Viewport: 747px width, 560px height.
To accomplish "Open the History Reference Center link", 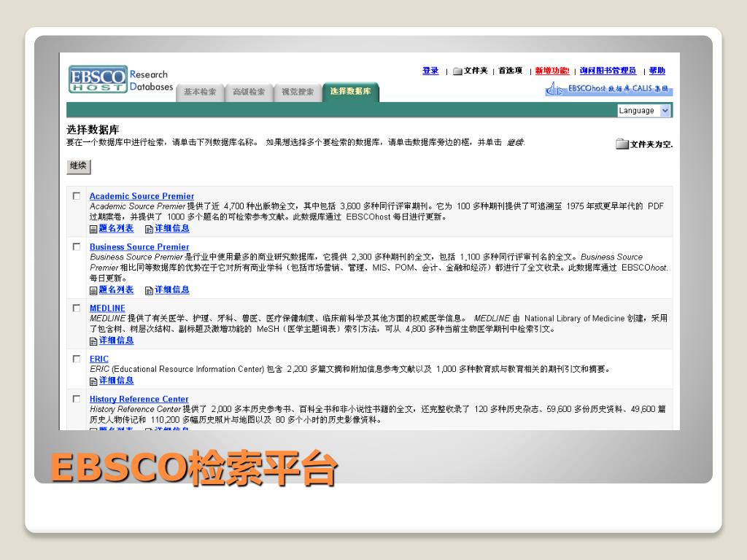I will click(139, 399).
